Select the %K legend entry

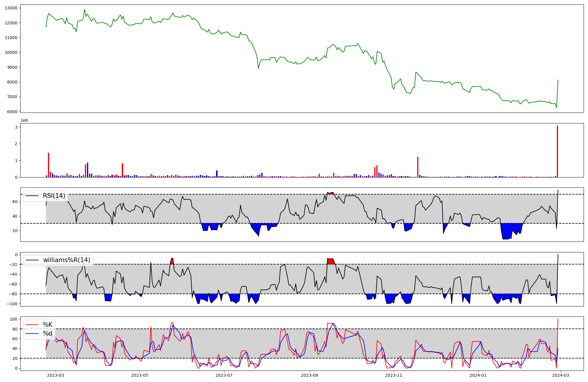pyautogui.click(x=48, y=325)
